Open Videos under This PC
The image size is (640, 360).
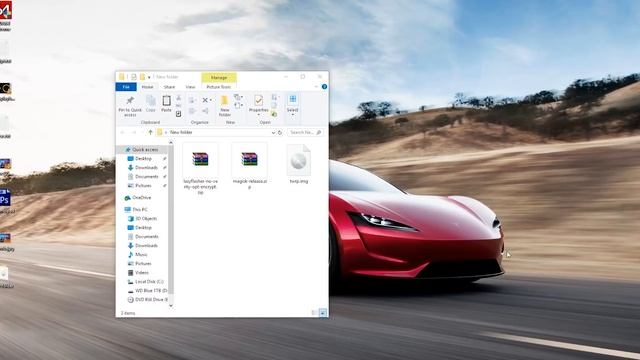click(x=142, y=272)
